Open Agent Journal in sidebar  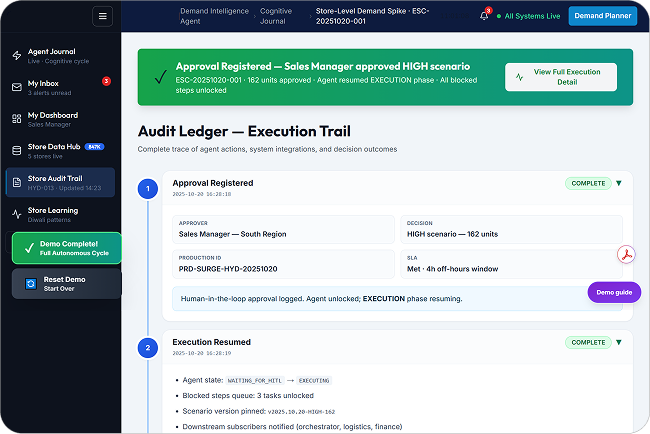point(60,56)
